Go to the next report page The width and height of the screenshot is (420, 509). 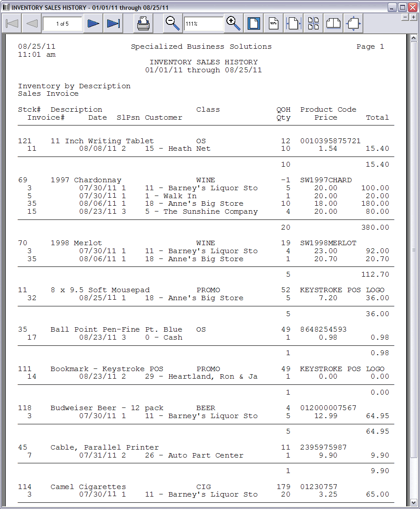click(x=93, y=23)
